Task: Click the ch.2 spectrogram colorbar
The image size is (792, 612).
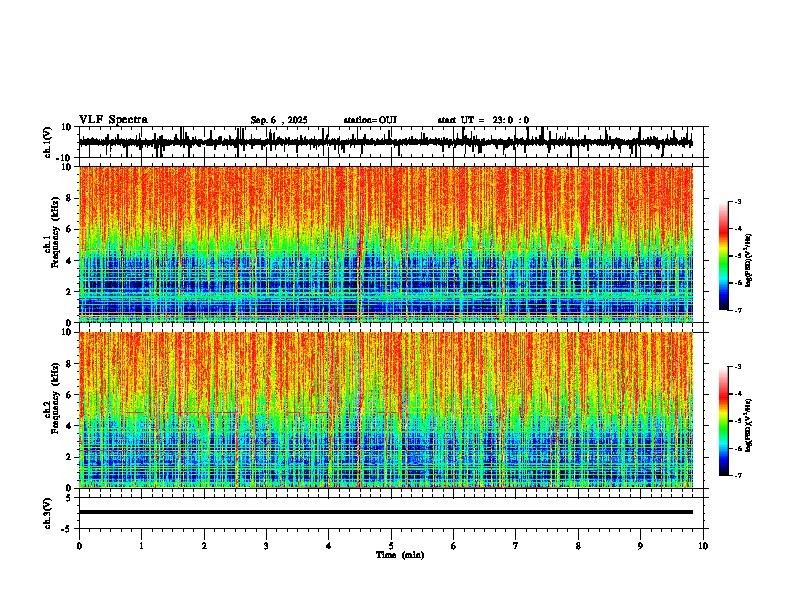Action: 724,421
